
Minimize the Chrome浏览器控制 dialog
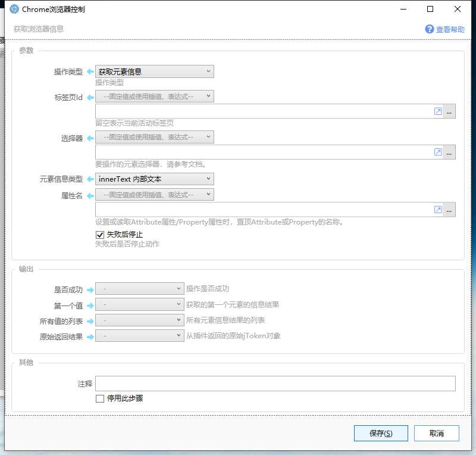[403, 9]
